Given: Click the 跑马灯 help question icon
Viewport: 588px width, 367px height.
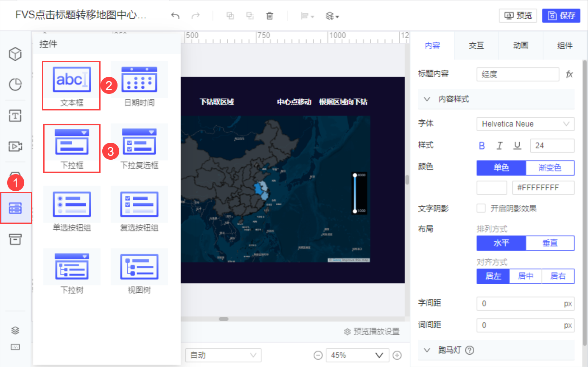Looking at the screenshot, I should pyautogui.click(x=469, y=350).
